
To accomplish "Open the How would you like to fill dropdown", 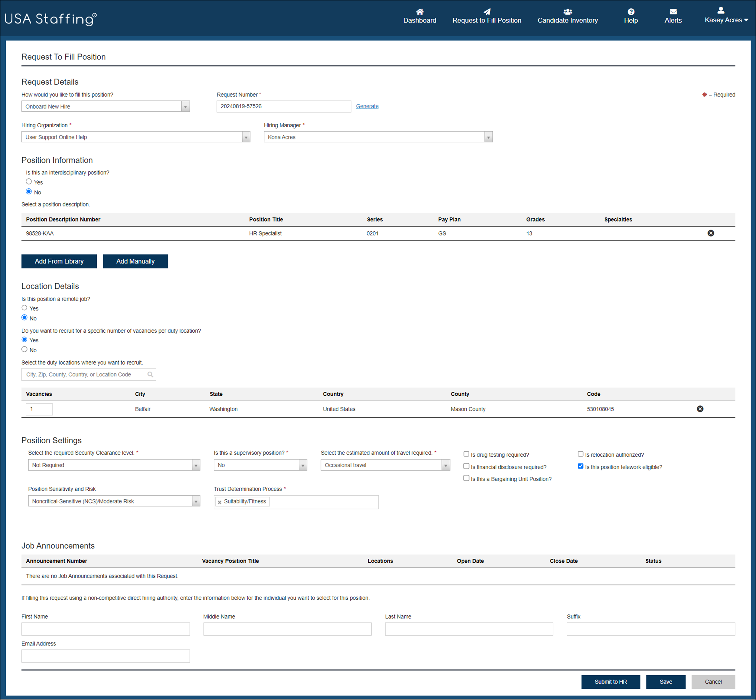I will (x=185, y=106).
